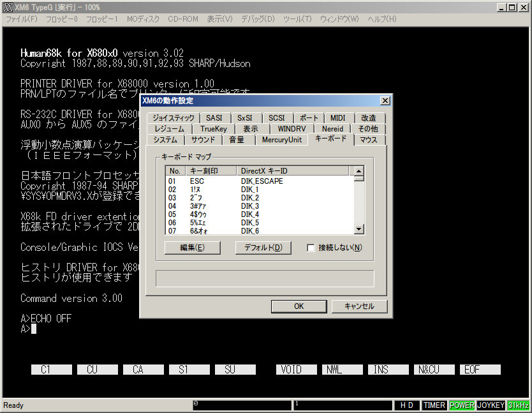The height and width of the screenshot is (413, 532).
Task: Switch to the WINDRV tab
Action: tap(292, 129)
